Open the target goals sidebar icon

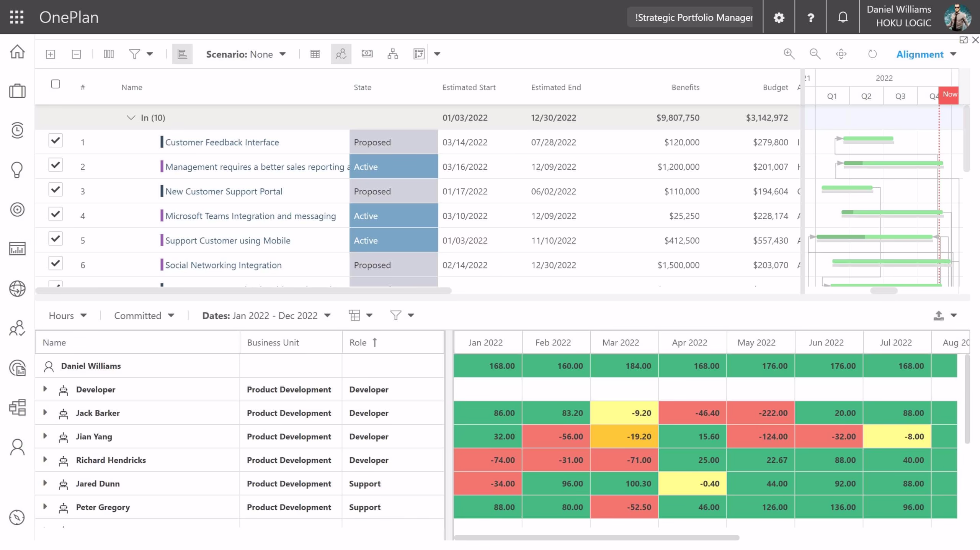[17, 210]
